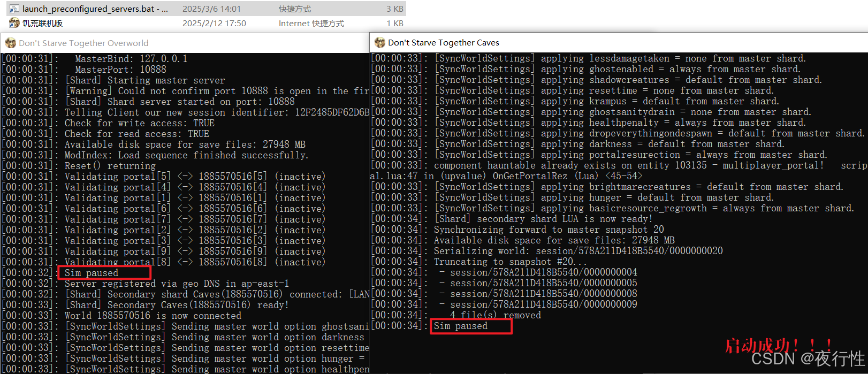Click the Sending master world option darkness line
The image size is (868, 374).
tap(183, 337)
